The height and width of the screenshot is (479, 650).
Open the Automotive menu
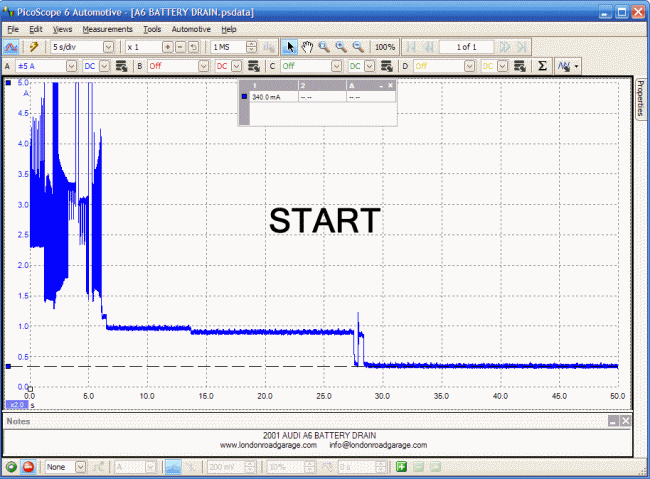tap(191, 29)
